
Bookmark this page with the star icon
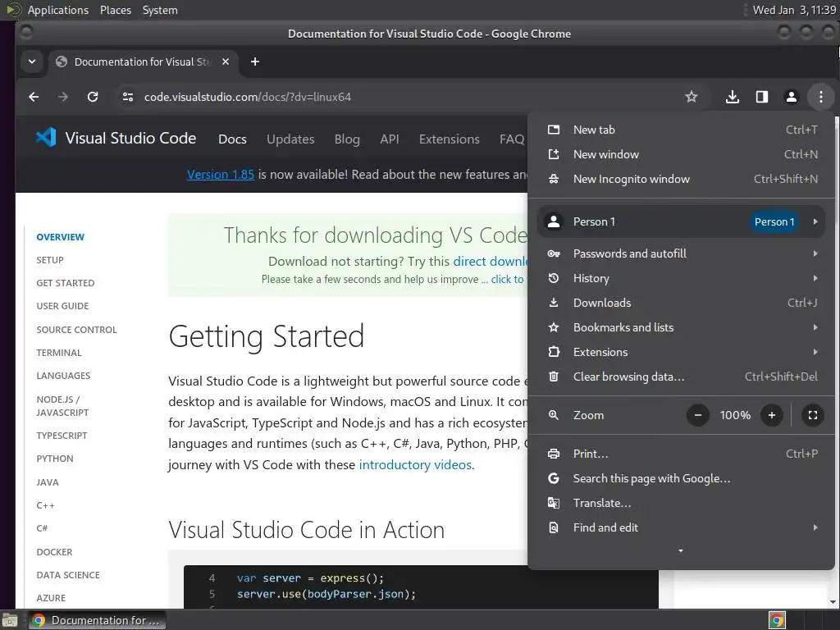(x=691, y=97)
